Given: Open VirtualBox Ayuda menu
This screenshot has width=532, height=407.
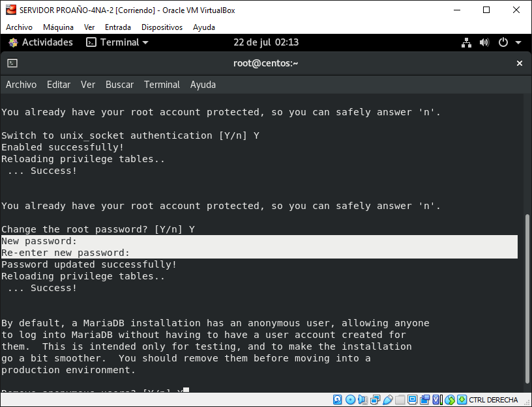Looking at the screenshot, I should click(x=204, y=27).
